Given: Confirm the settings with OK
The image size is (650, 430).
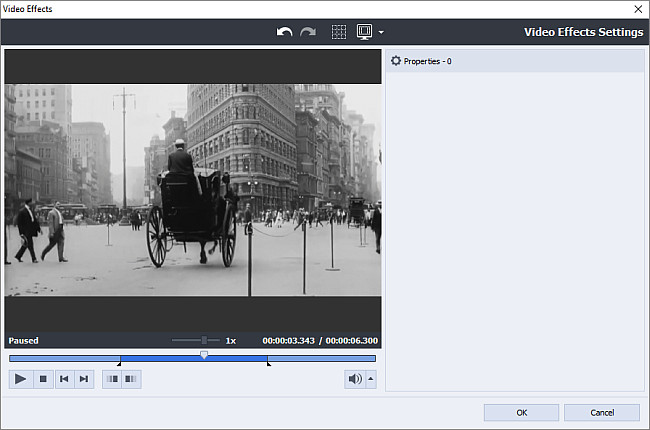Looking at the screenshot, I should 521,413.
